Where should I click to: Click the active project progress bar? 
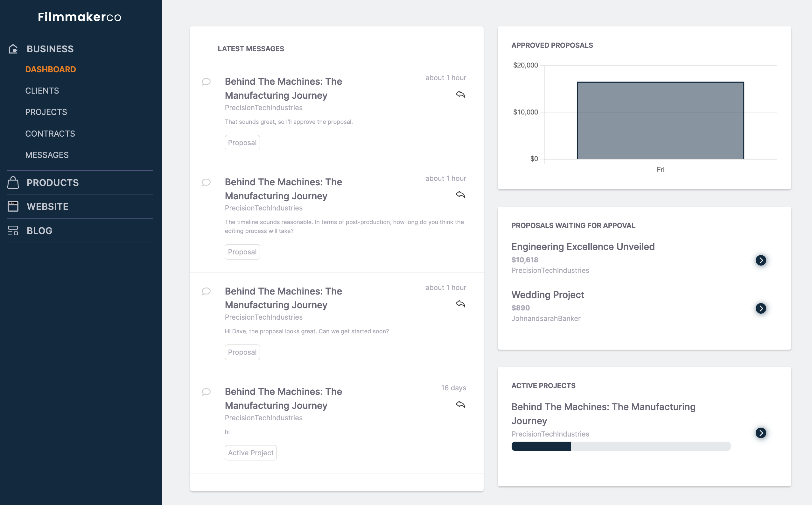[x=621, y=446]
